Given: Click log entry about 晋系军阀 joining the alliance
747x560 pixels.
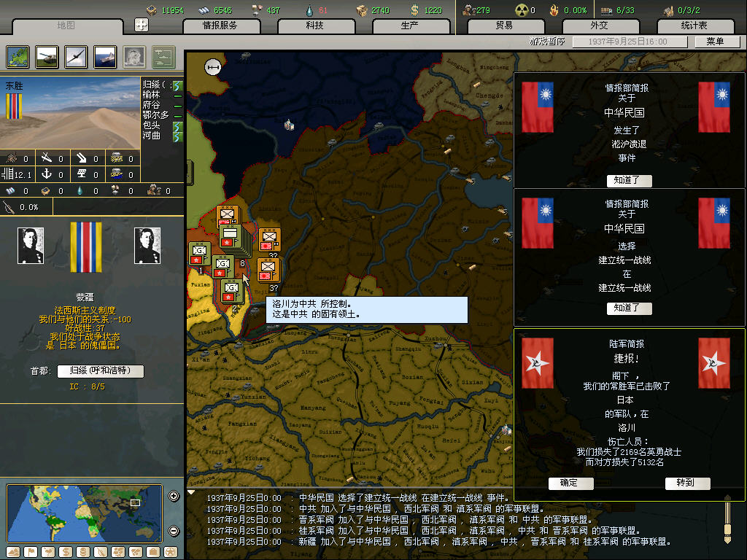Looking at the screenshot, I should (x=399, y=520).
